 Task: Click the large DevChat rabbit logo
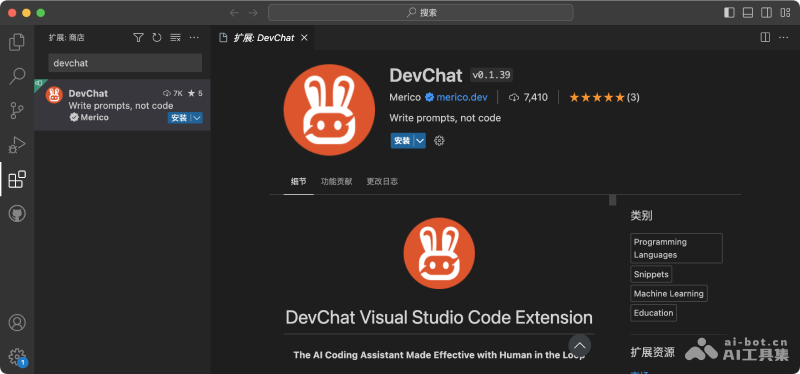[x=329, y=110]
